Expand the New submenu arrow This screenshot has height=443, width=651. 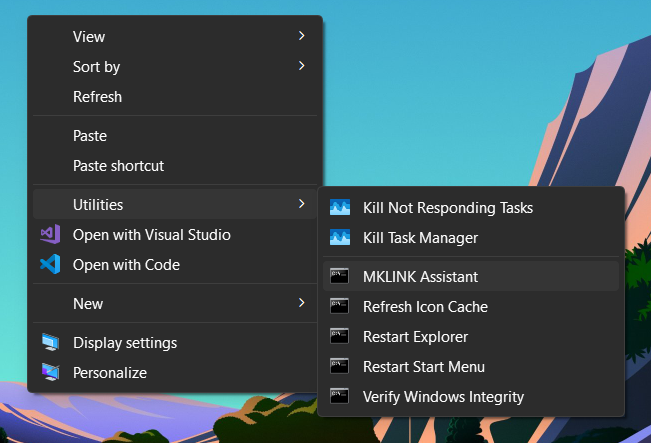point(302,303)
